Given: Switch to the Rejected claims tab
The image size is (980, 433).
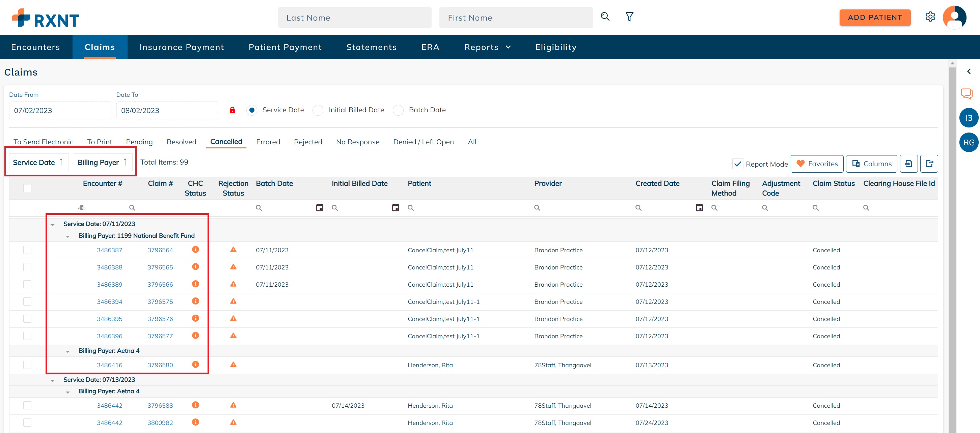Looking at the screenshot, I should 308,142.
